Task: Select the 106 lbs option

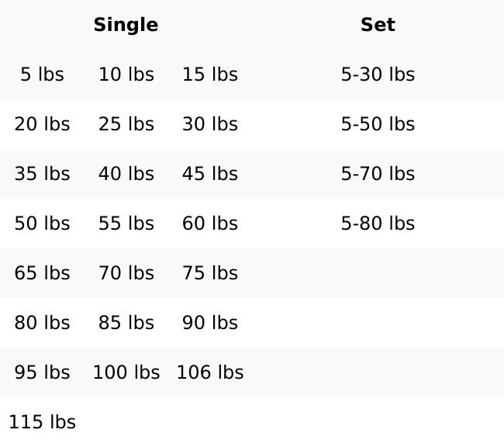Action: [209, 372]
